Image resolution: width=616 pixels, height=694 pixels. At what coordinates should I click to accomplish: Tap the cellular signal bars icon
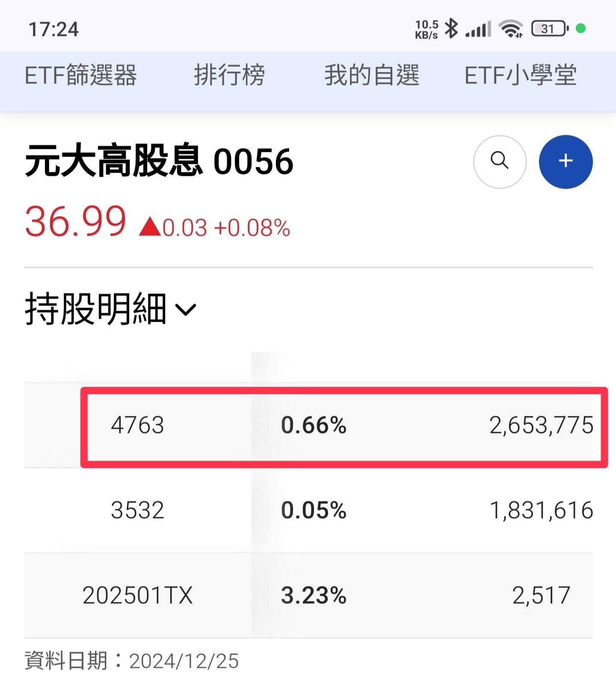pyautogui.click(x=478, y=29)
